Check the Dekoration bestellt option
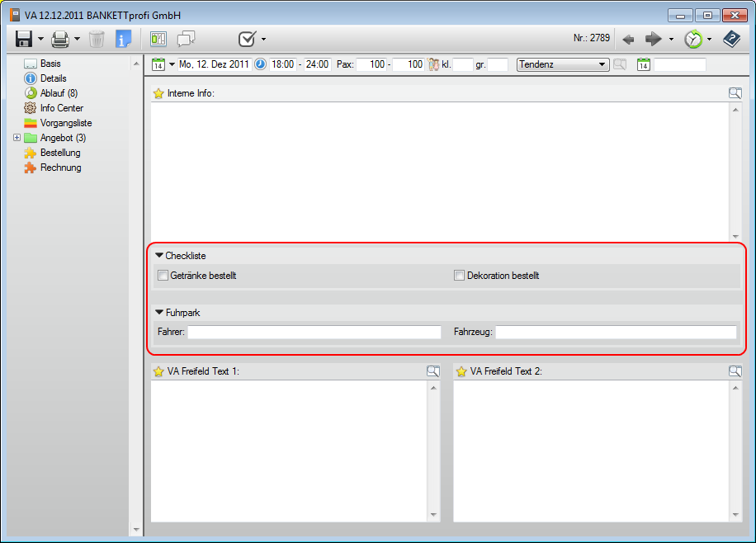Screen dimensions: 756x543 click(x=460, y=276)
